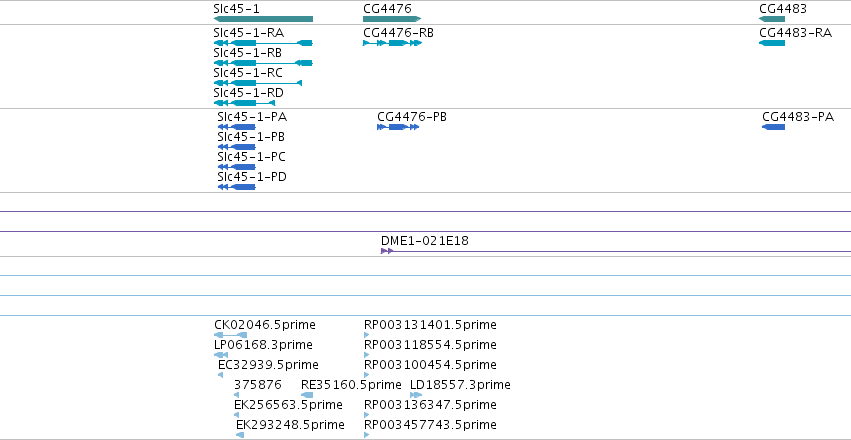
Task: Click the Slc45-1 gene label
Action: point(237,9)
